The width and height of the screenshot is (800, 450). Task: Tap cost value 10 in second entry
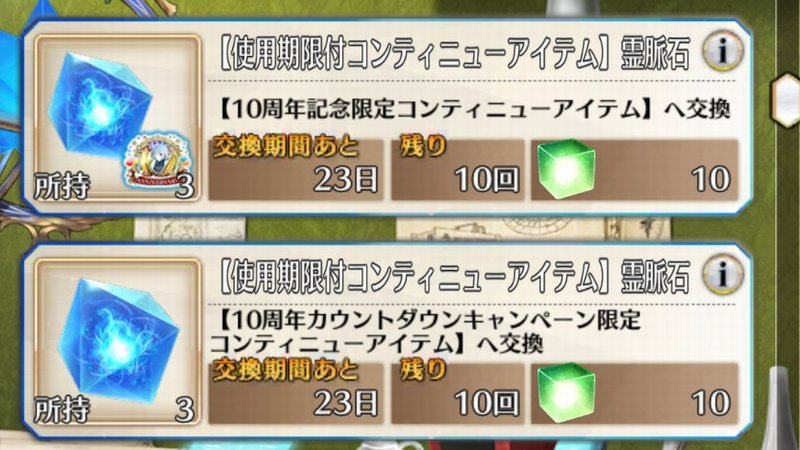tap(710, 403)
